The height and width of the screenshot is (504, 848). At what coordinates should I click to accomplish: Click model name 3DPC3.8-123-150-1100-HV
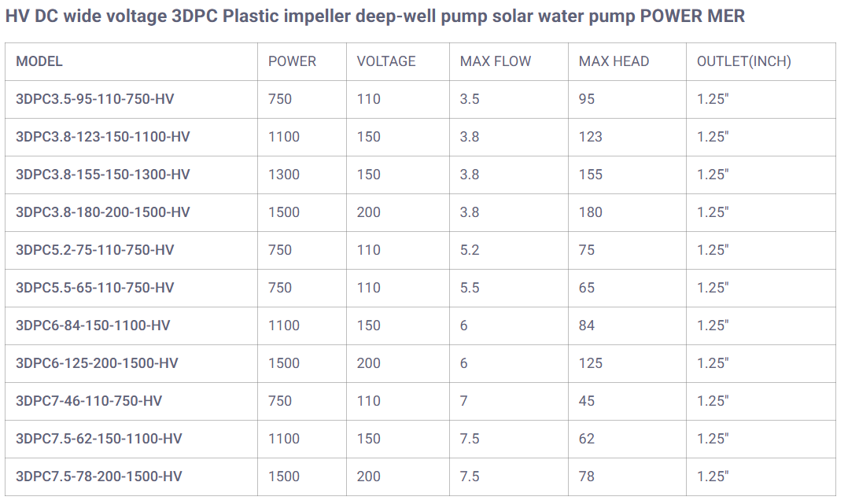click(103, 137)
